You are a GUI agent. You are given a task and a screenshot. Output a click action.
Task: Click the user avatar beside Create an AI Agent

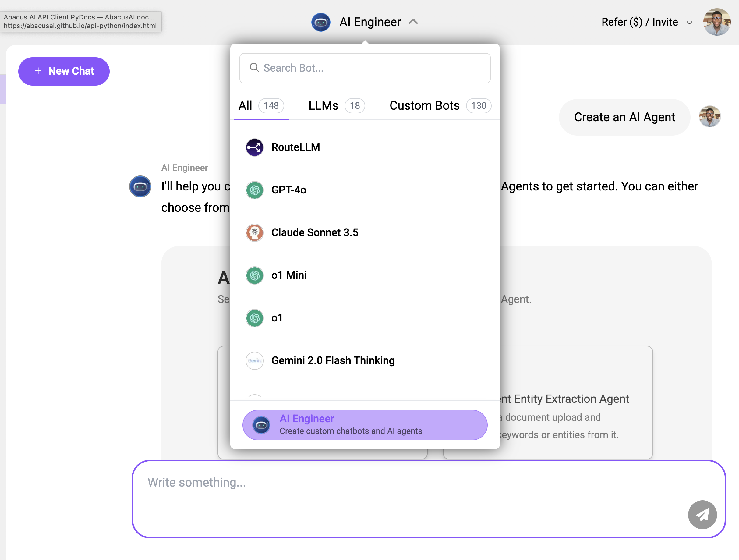pyautogui.click(x=709, y=117)
